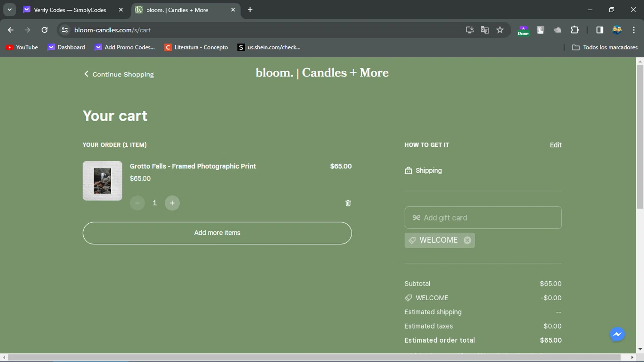The height and width of the screenshot is (362, 644).
Task: Open the Messenger chat bubble
Action: pyautogui.click(x=617, y=335)
